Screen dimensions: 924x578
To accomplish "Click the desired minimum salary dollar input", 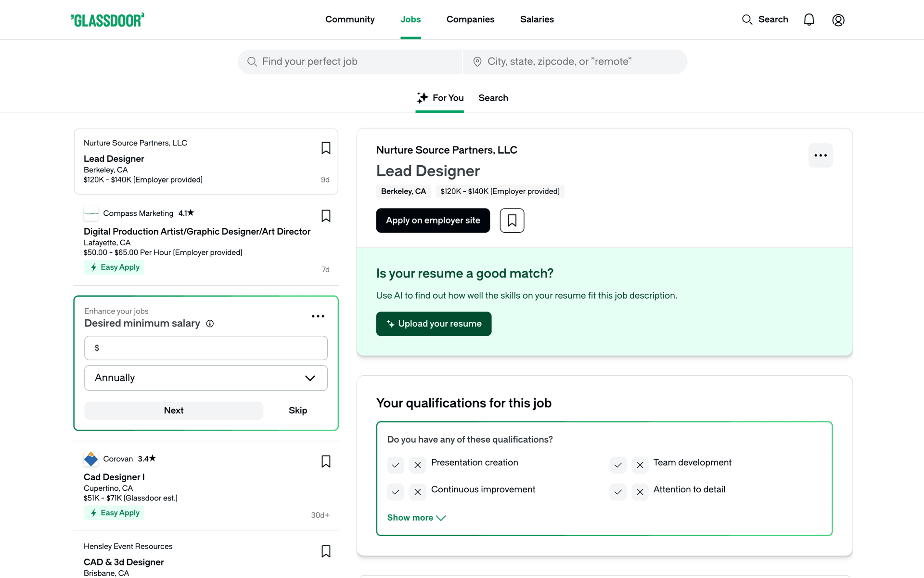I will 206,348.
